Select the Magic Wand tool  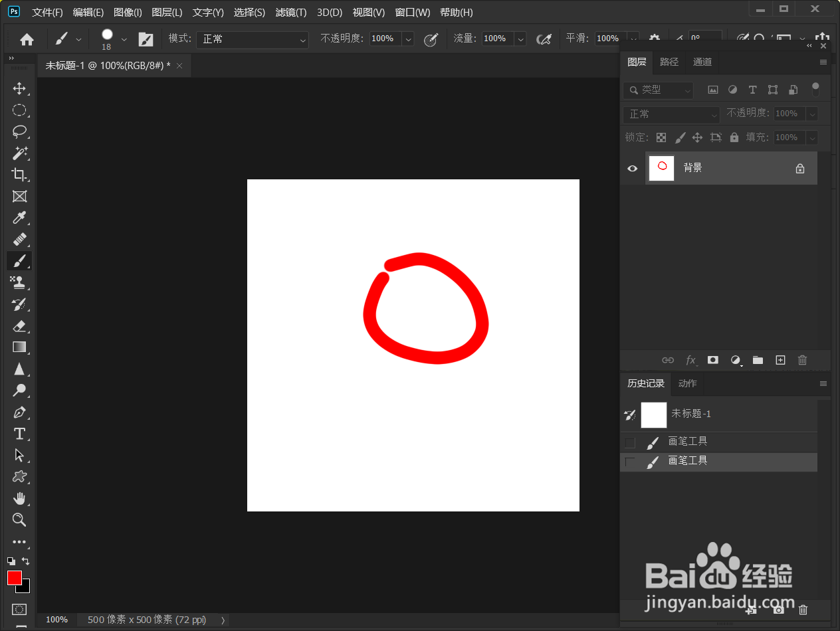(x=19, y=153)
